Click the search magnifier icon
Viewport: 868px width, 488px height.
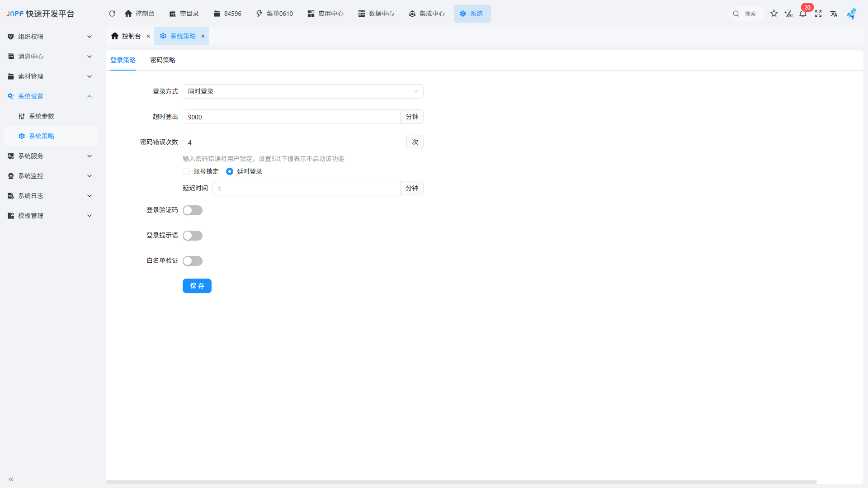(x=736, y=14)
